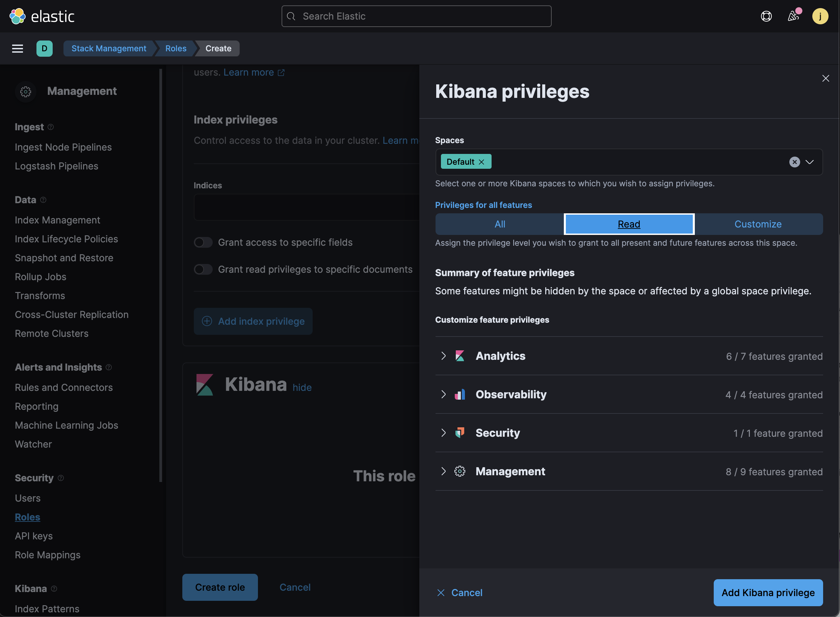Click the Kibana logo in role form
This screenshot has width=840, height=617.
pos(205,385)
